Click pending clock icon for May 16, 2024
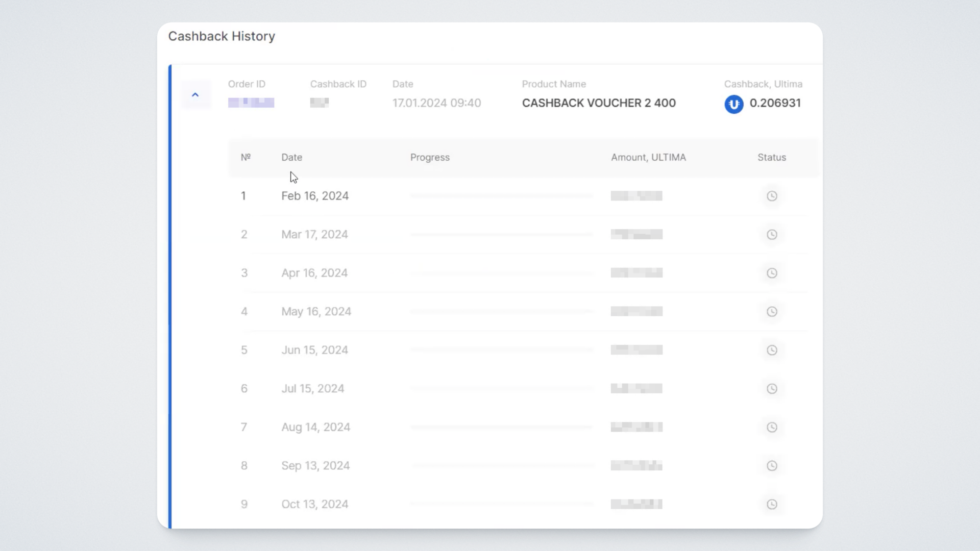The width and height of the screenshot is (980, 551). pos(772,312)
